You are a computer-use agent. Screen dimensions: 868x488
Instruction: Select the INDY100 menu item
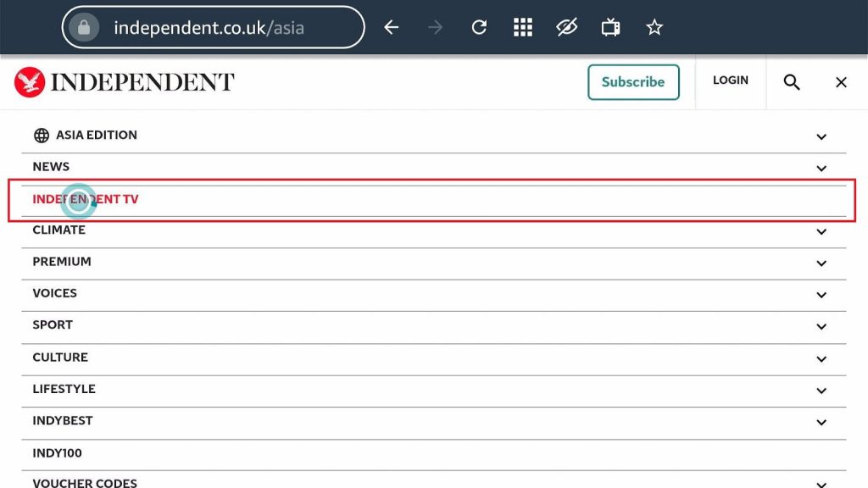point(57,453)
